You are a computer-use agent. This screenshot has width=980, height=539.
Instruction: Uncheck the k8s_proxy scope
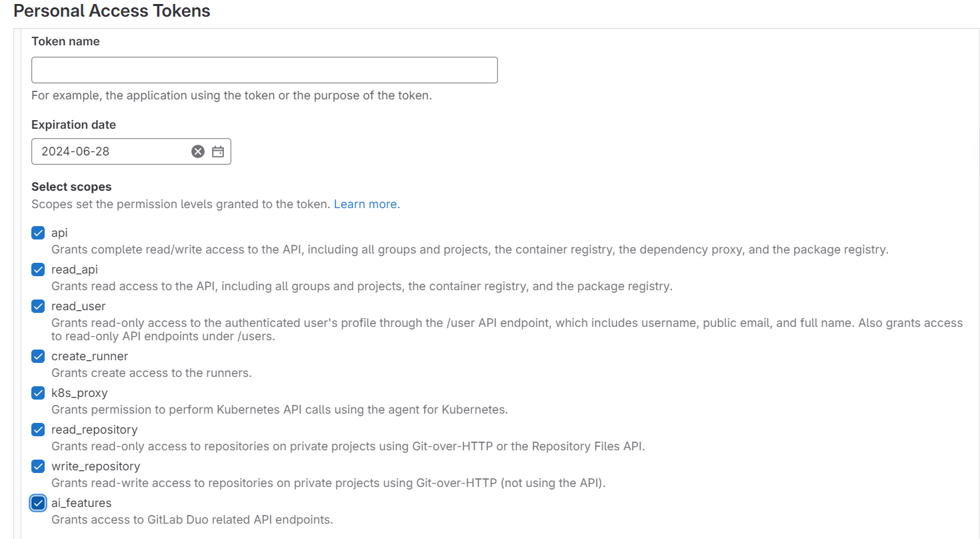[38, 393]
